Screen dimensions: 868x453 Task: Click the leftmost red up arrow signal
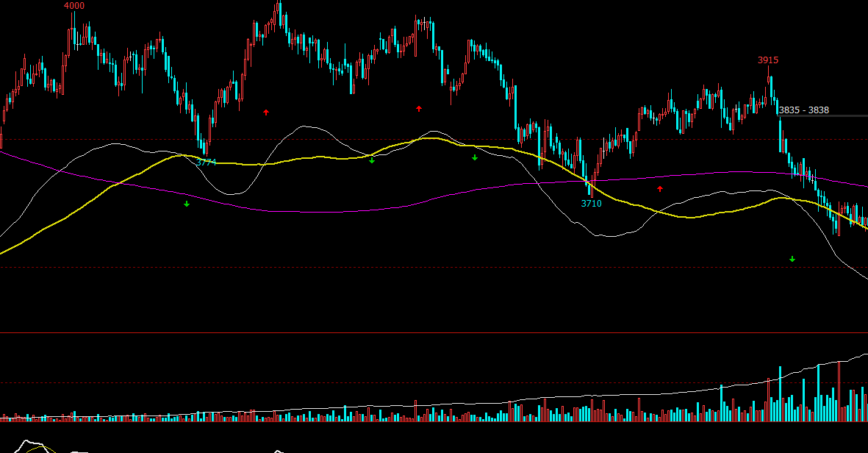266,113
